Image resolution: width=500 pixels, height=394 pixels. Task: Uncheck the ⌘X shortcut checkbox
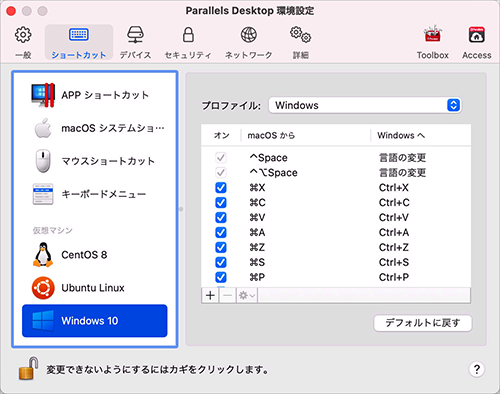pyautogui.click(x=221, y=188)
